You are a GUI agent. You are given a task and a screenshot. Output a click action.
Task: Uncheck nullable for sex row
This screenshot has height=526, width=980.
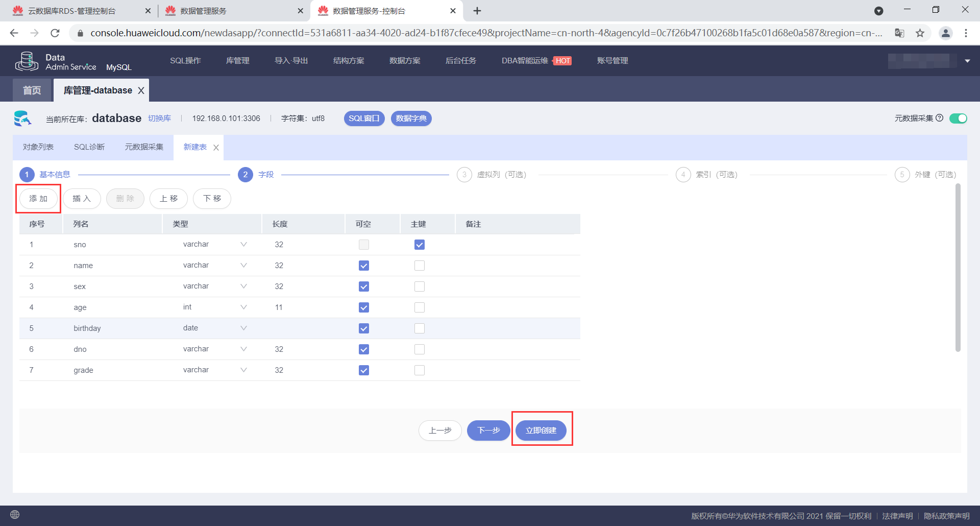click(364, 286)
